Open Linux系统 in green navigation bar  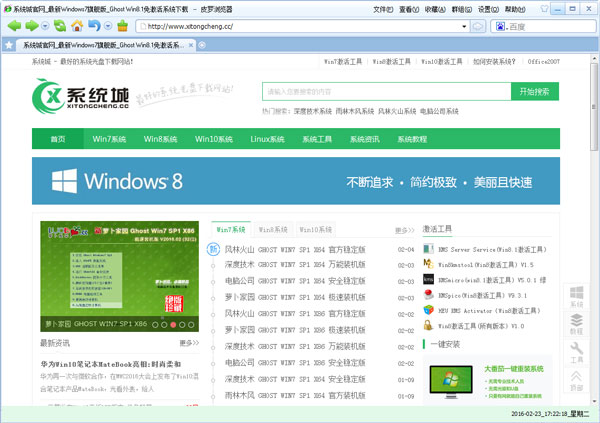(x=267, y=139)
